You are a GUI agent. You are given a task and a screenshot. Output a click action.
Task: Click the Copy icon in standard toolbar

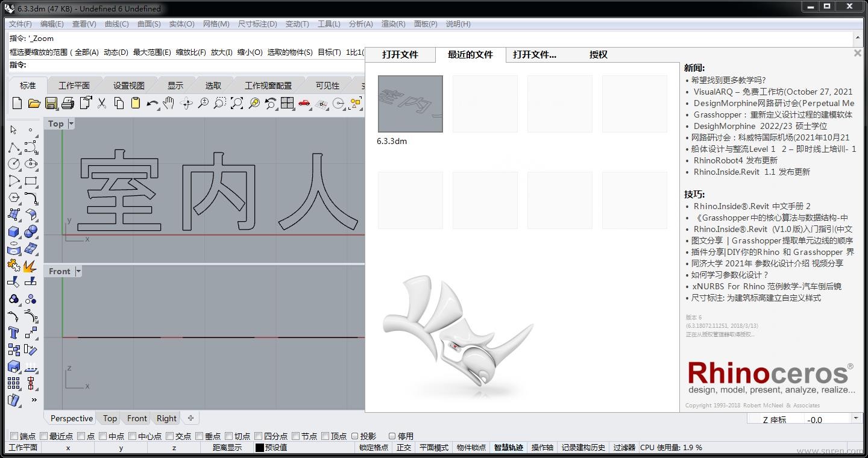(x=119, y=104)
